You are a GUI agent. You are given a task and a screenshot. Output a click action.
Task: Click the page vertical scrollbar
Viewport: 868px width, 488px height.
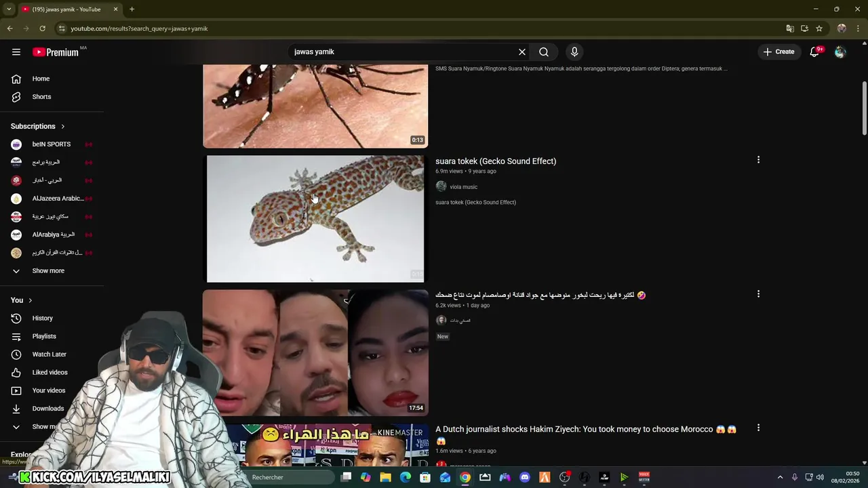(864, 108)
